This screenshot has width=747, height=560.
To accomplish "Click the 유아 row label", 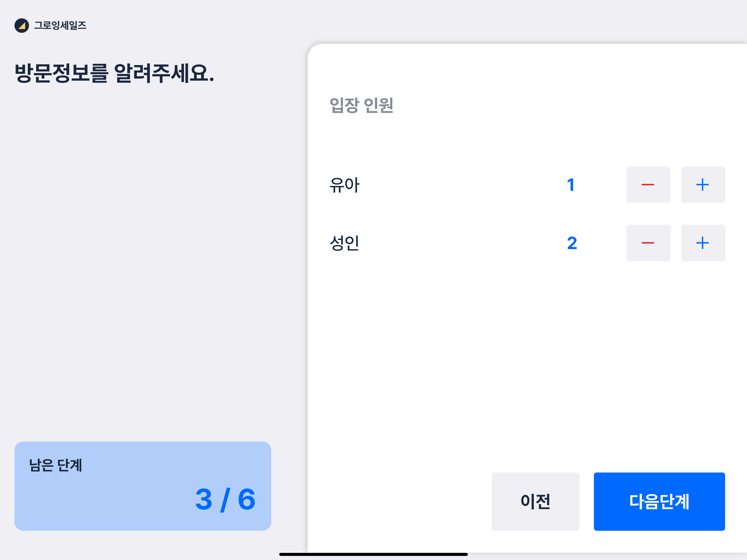I will pyautogui.click(x=345, y=185).
